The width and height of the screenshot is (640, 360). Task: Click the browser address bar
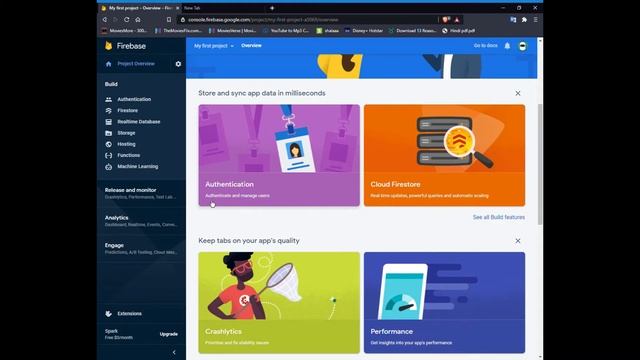coord(308,20)
